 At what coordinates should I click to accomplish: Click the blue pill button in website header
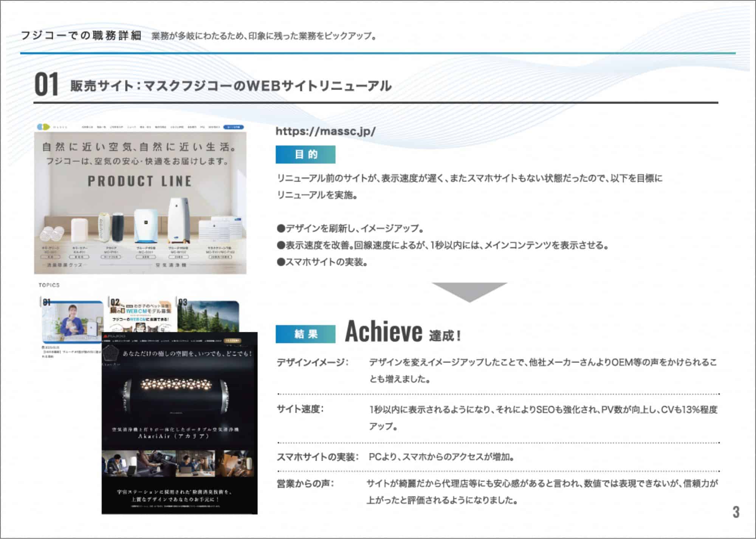(x=233, y=127)
